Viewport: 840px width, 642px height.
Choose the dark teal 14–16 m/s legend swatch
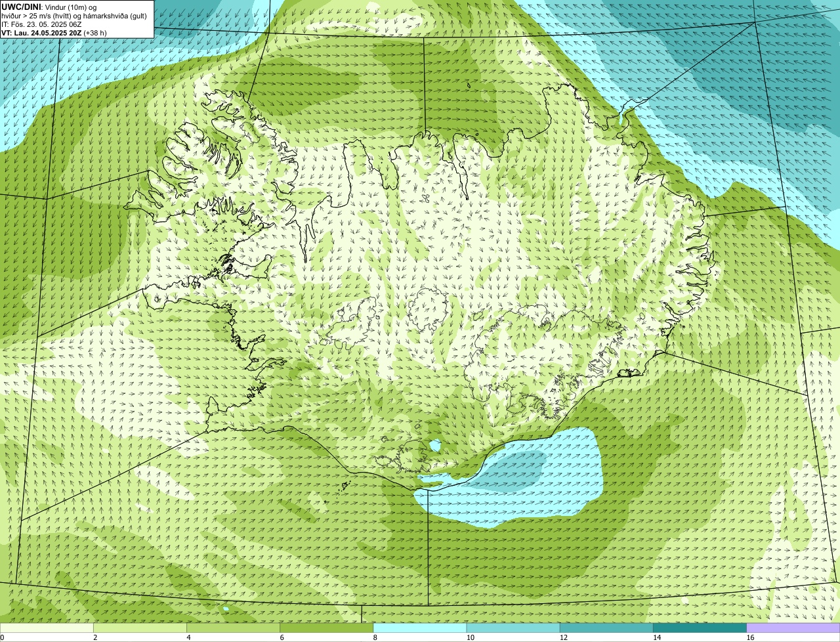(700, 628)
